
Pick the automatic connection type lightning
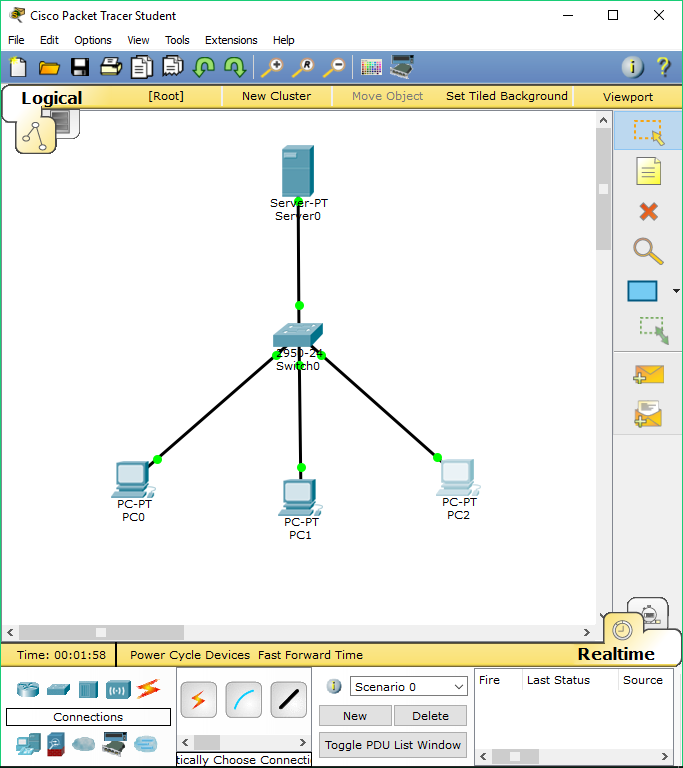pos(198,699)
